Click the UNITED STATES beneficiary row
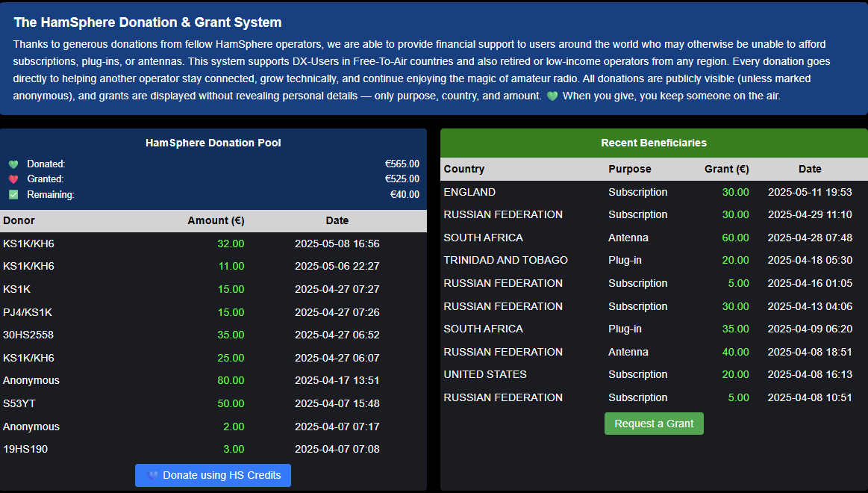This screenshot has height=493, width=868. coord(654,375)
